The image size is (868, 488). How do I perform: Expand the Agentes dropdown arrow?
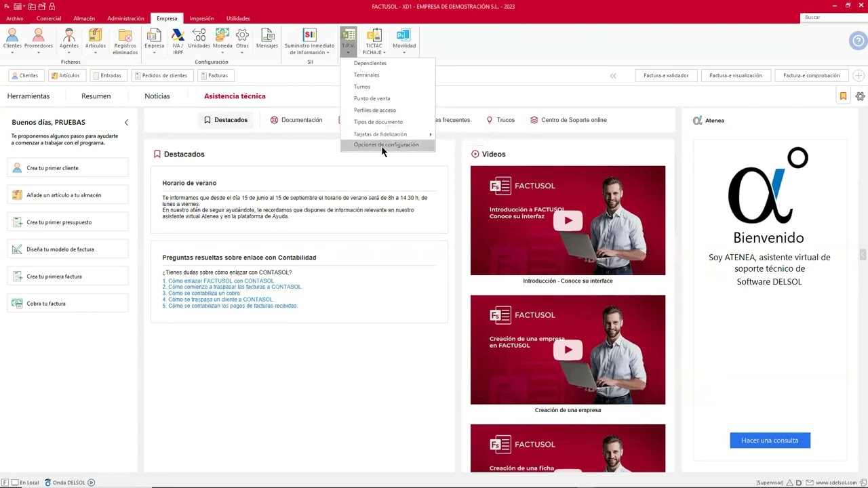pos(68,52)
